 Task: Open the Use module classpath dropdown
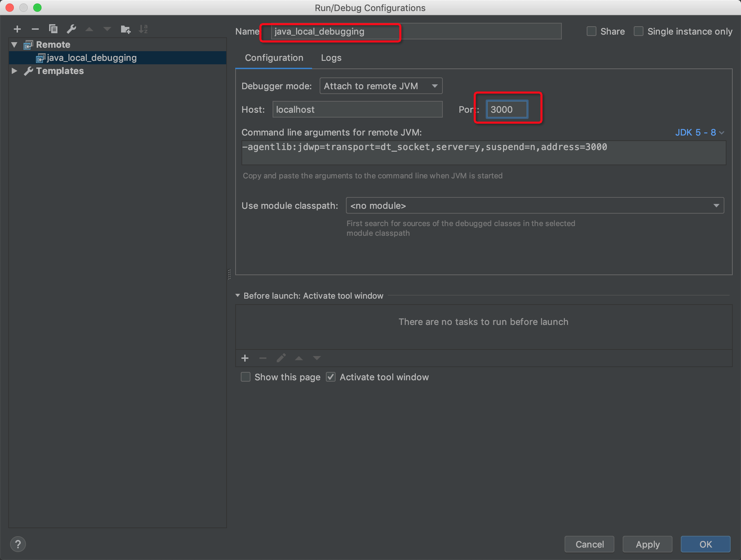(534, 206)
